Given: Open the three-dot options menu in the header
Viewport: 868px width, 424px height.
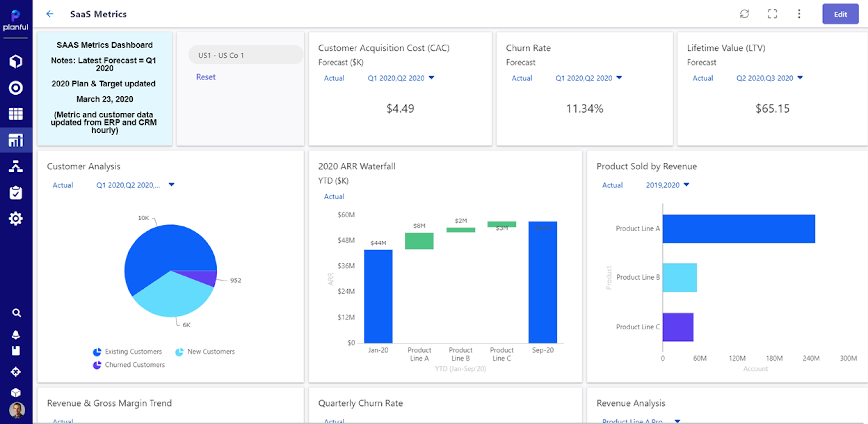Looking at the screenshot, I should coord(799,14).
